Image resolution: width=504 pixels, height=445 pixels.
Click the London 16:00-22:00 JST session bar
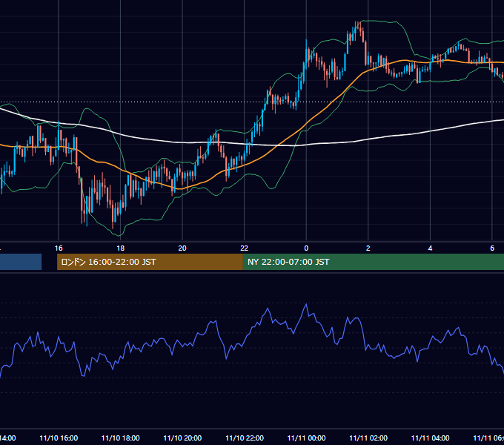[150, 262]
